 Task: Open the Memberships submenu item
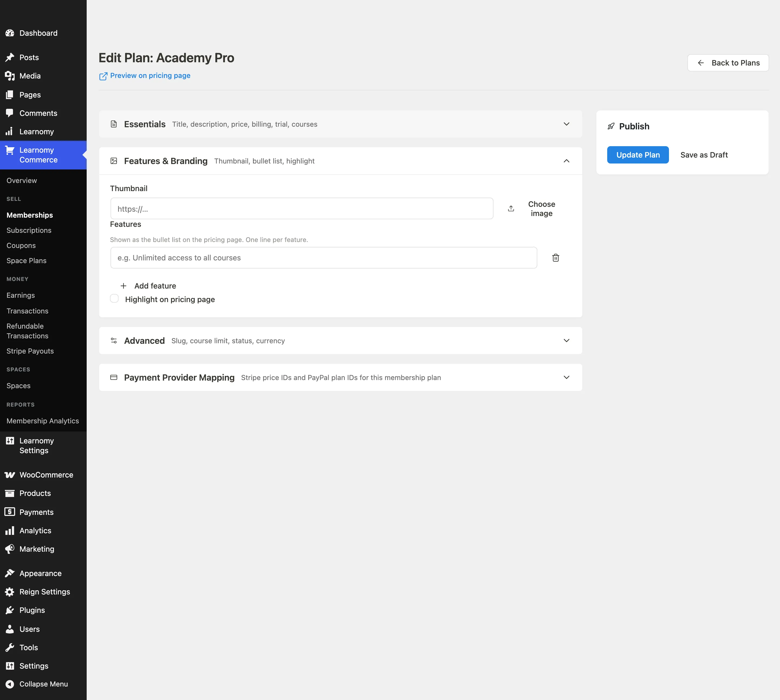[x=30, y=215]
